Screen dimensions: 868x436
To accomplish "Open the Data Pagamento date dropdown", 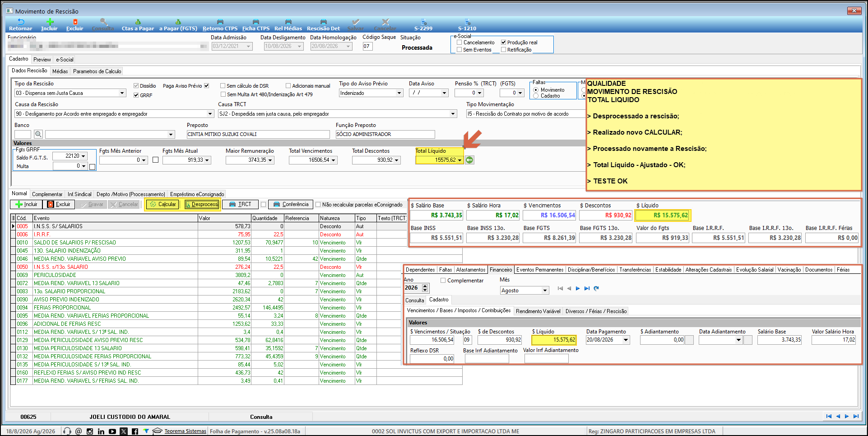I will [626, 340].
